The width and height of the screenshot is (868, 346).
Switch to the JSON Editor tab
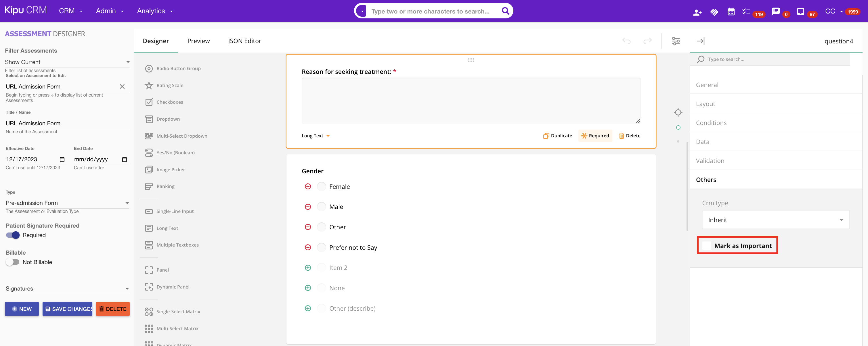(244, 41)
